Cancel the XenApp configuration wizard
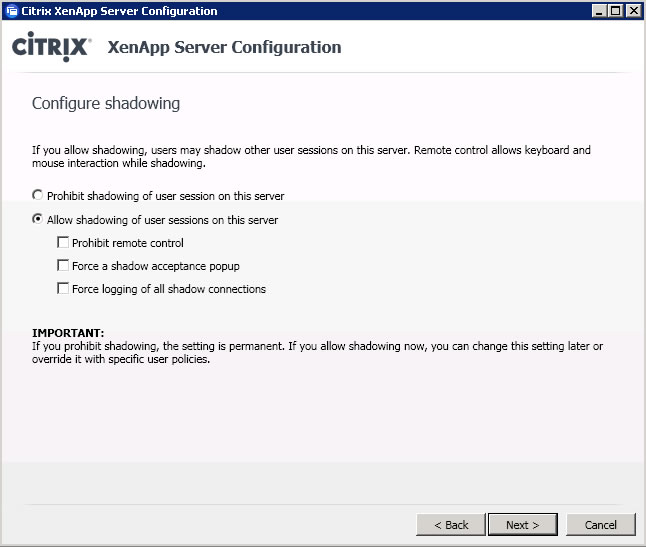 (x=601, y=525)
